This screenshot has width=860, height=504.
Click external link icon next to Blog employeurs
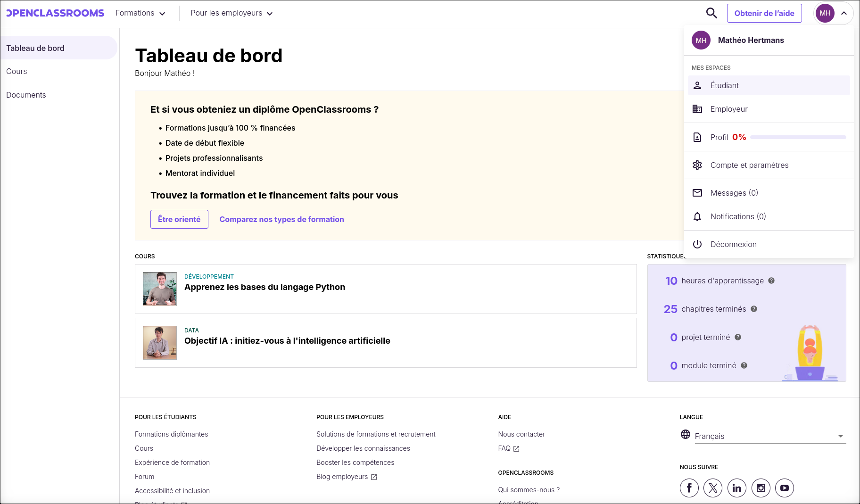[x=374, y=477]
